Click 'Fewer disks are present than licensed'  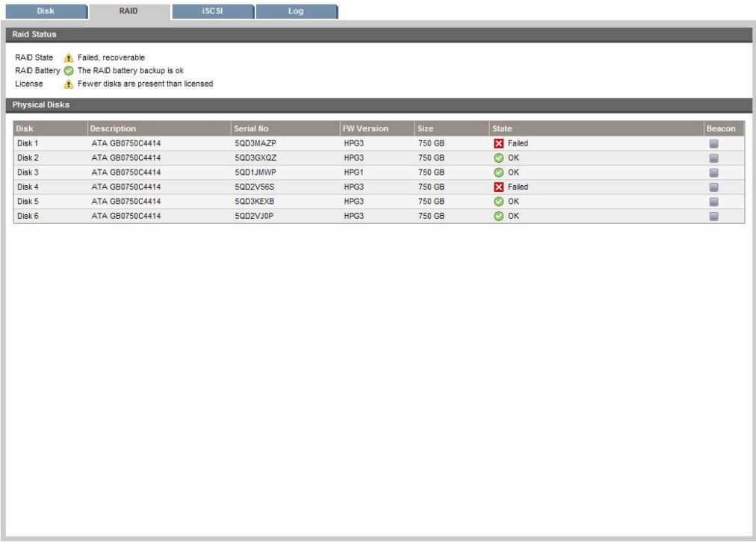pos(145,84)
